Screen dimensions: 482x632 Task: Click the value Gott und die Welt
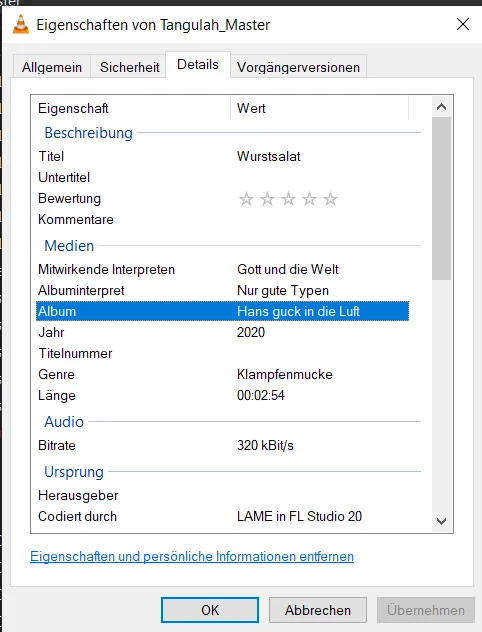click(x=288, y=269)
